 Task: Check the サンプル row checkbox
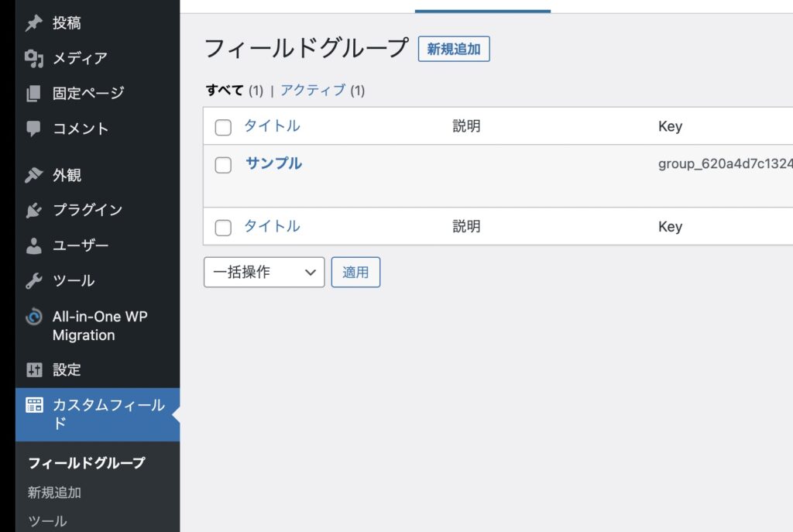(223, 164)
